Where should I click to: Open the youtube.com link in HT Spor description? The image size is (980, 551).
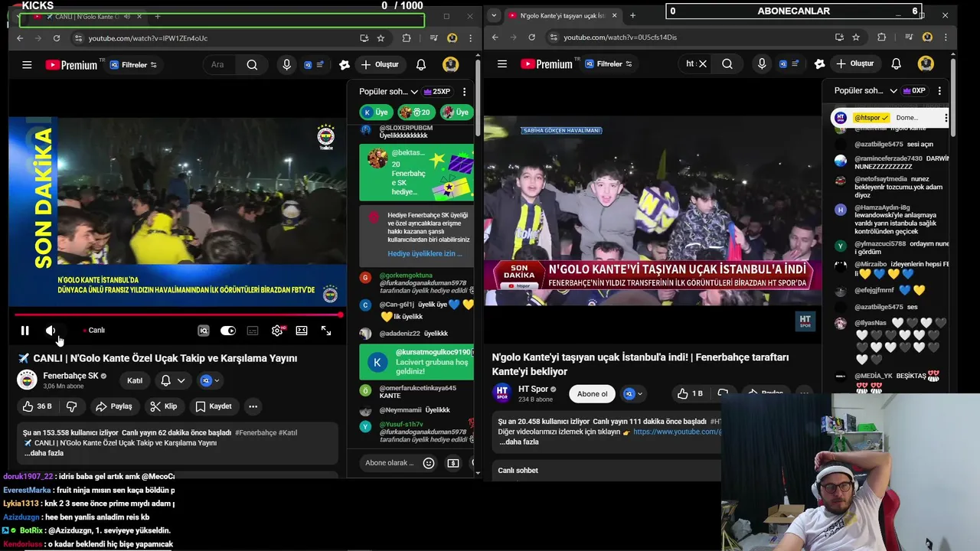[677, 432]
